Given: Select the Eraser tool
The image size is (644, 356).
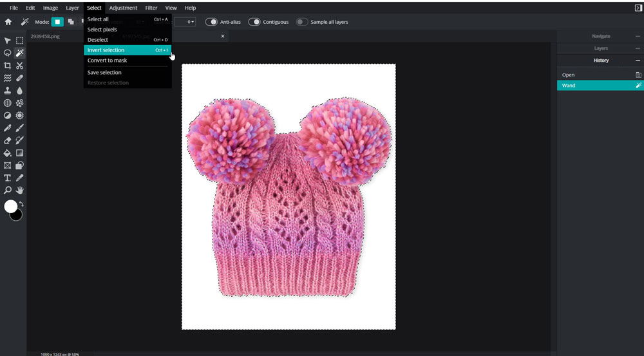Looking at the screenshot, I should pos(7,140).
